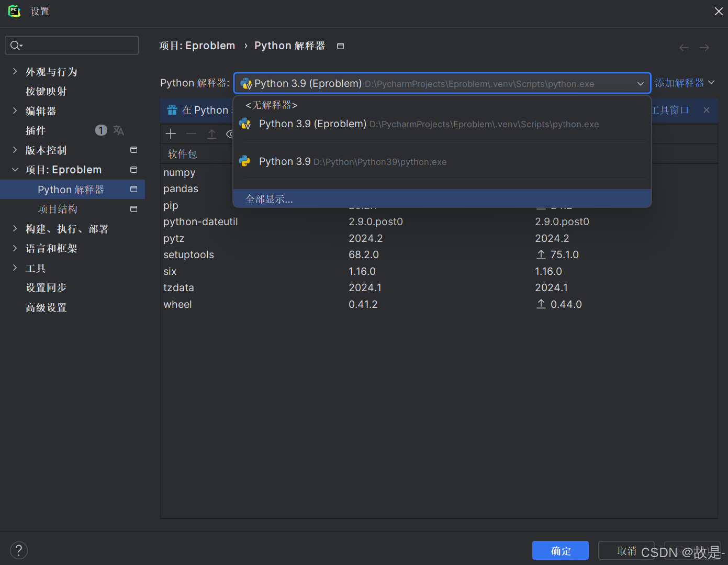Dismiss the tool window banner with X
The width and height of the screenshot is (728, 565).
(x=707, y=110)
